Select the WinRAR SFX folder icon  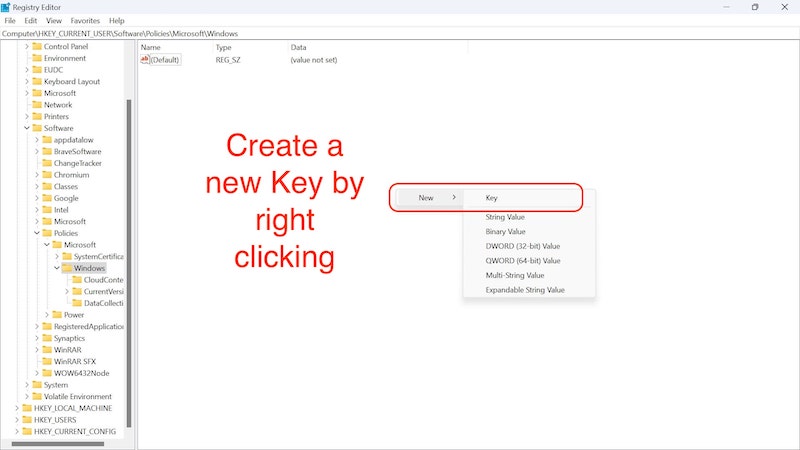pos(47,361)
